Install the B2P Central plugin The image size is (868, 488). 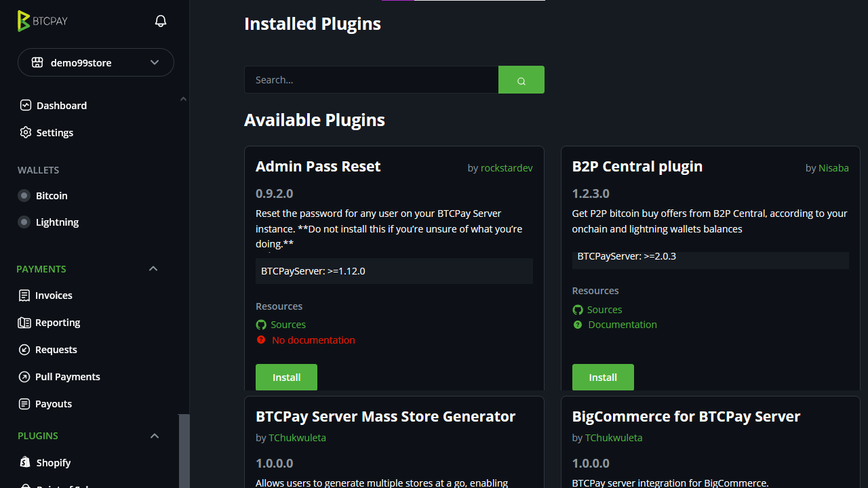click(603, 378)
